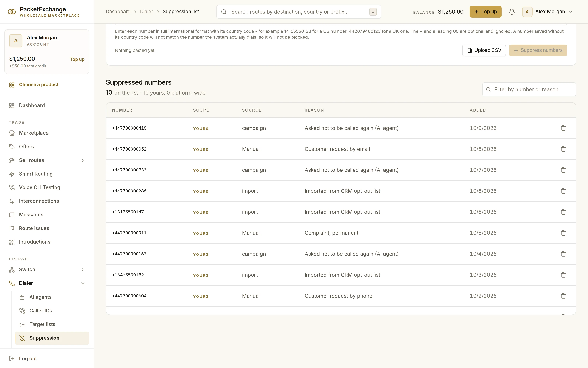The image size is (588, 368).
Task: Click Suppress numbers button
Action: point(538,50)
